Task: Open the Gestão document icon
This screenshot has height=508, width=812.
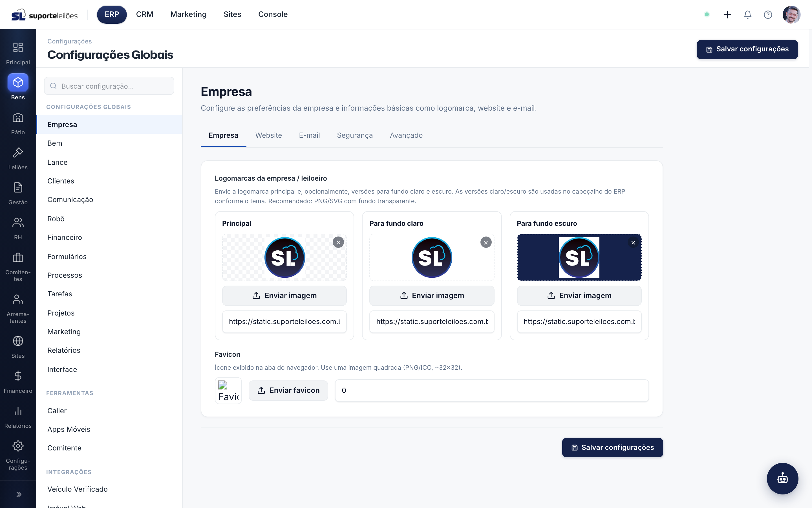Action: coord(18,187)
